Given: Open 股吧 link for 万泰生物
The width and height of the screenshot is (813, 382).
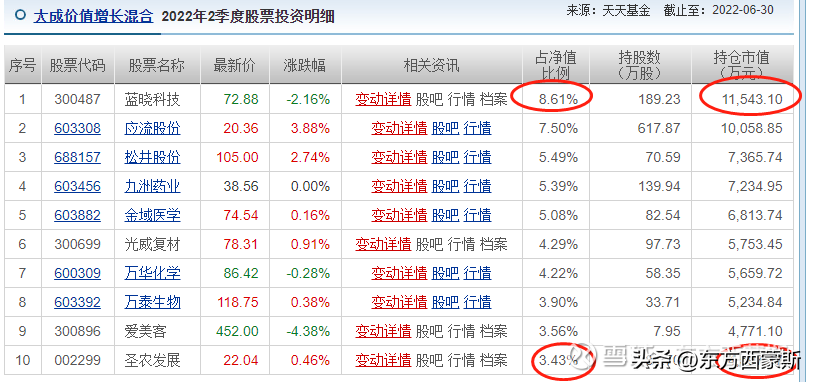Looking at the screenshot, I should click(445, 302).
